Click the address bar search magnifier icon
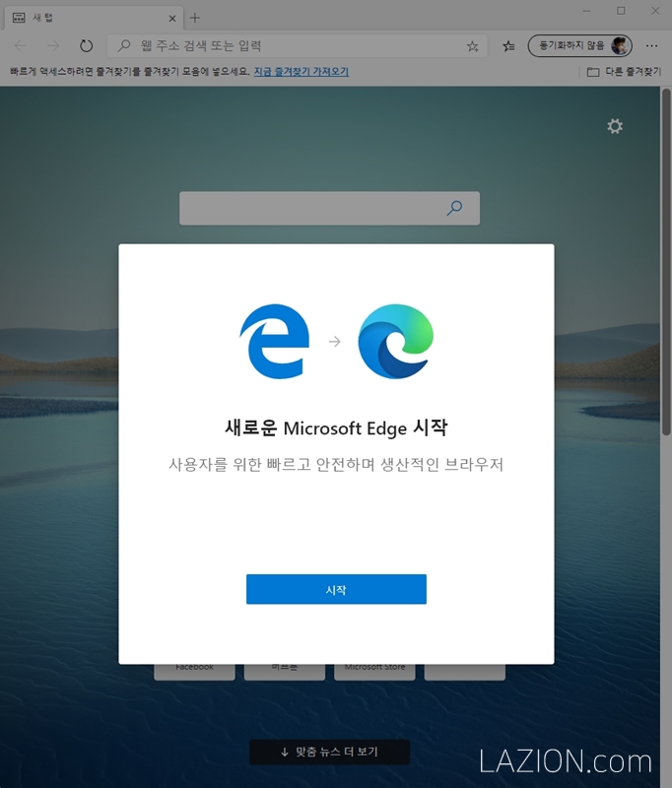This screenshot has width=672, height=788. [x=123, y=46]
